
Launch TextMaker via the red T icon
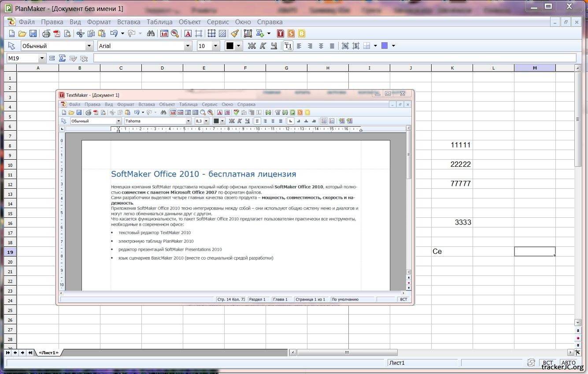pyautogui.click(x=281, y=33)
